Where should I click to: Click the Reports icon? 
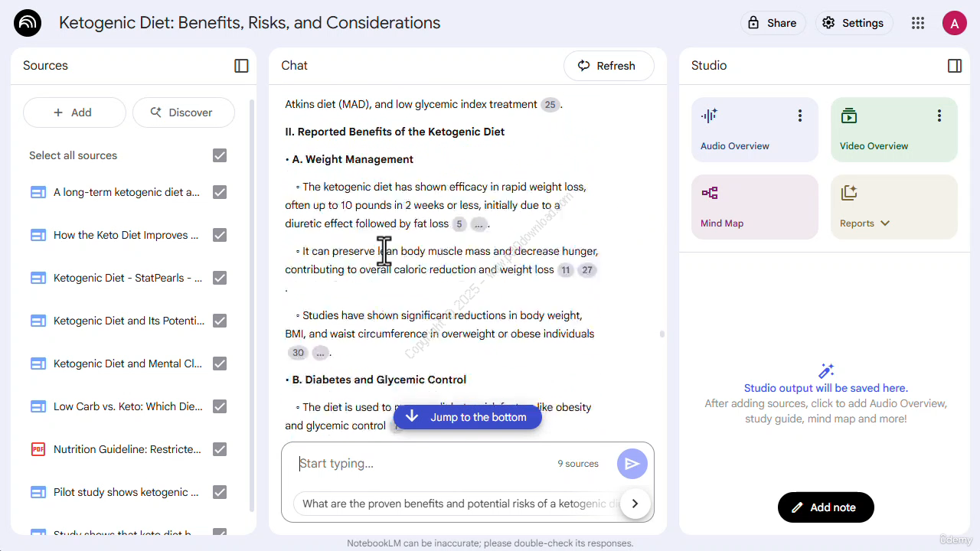(x=848, y=193)
